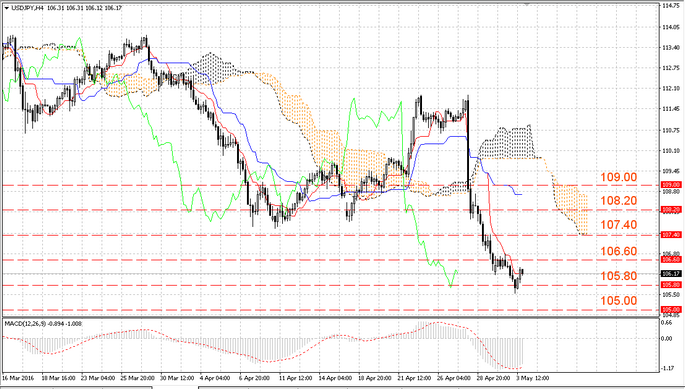685x389 pixels.
Task: Click the 114.05 value on price scale
Action: click(671, 27)
